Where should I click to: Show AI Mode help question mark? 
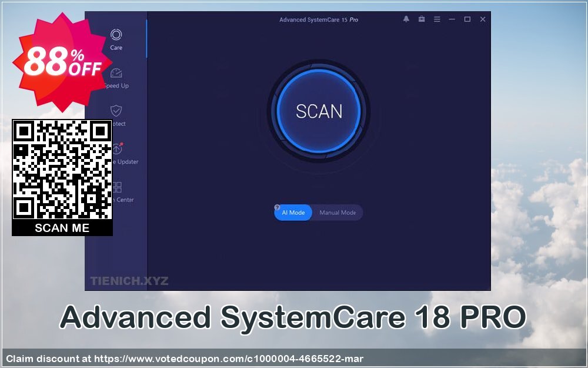tap(277, 207)
